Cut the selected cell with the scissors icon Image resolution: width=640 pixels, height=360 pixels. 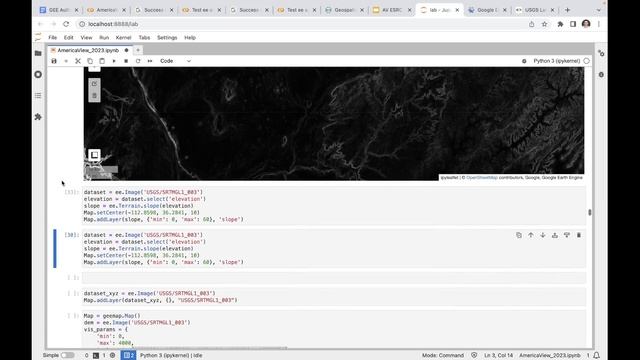point(78,61)
